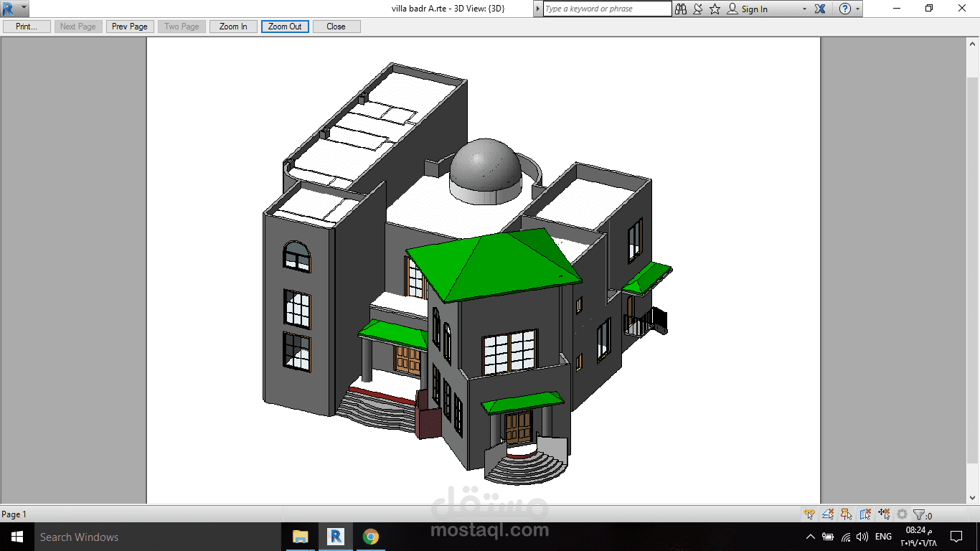Expand the Sign In dropdown arrow
980x551 pixels.
804,9
